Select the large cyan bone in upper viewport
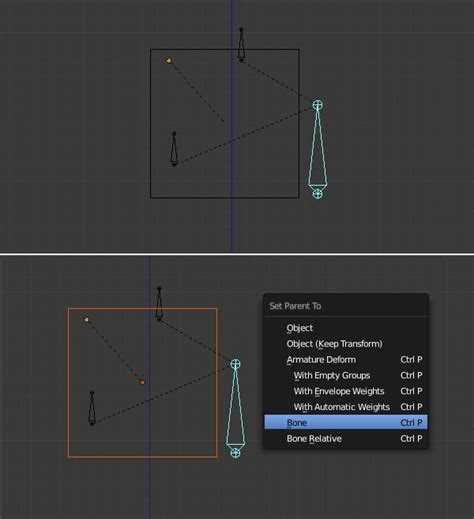 (317, 148)
